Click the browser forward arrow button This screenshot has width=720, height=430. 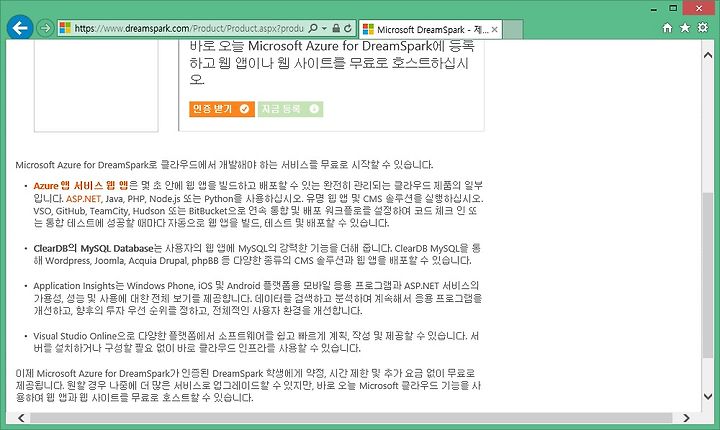point(45,28)
